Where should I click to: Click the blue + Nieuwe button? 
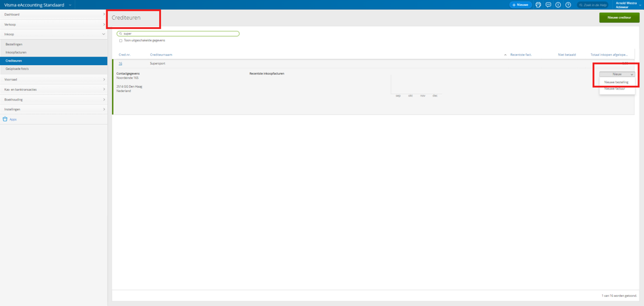point(520,5)
